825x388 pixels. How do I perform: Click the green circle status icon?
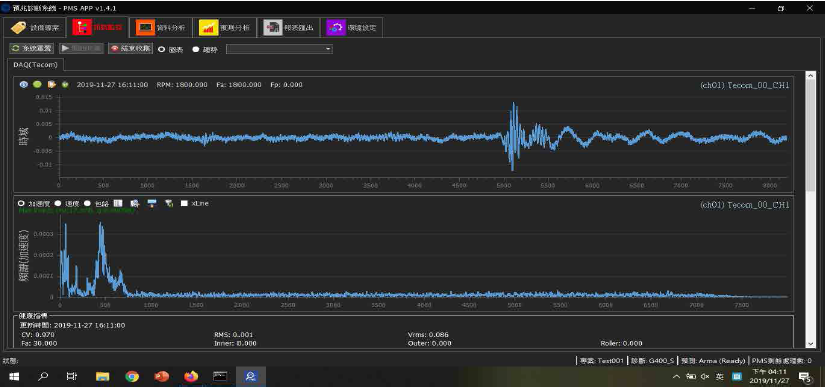37,84
